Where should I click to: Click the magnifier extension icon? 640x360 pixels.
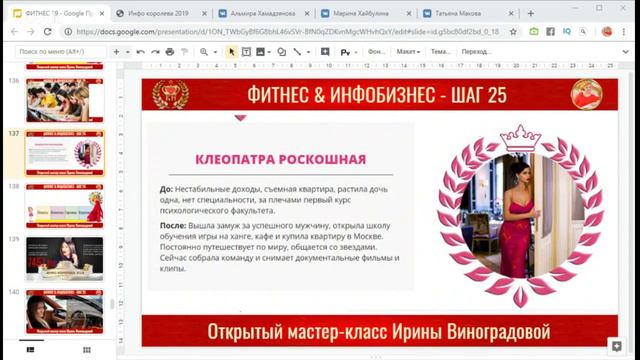(583, 31)
